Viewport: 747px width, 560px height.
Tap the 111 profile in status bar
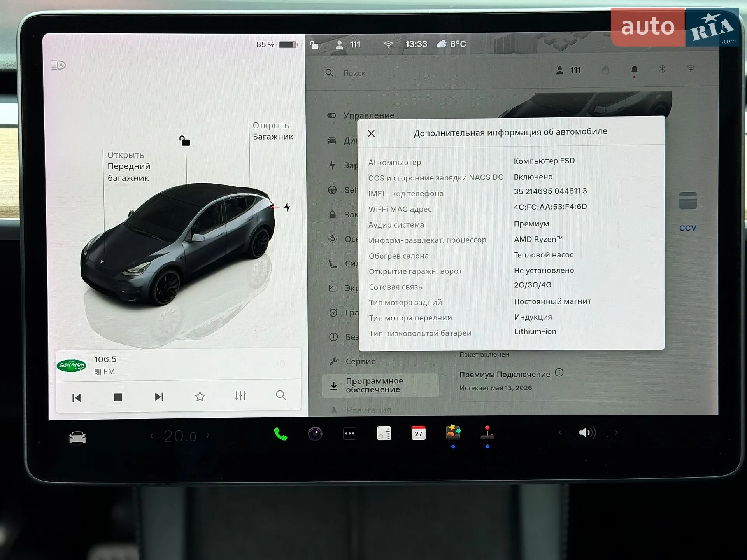click(x=348, y=45)
